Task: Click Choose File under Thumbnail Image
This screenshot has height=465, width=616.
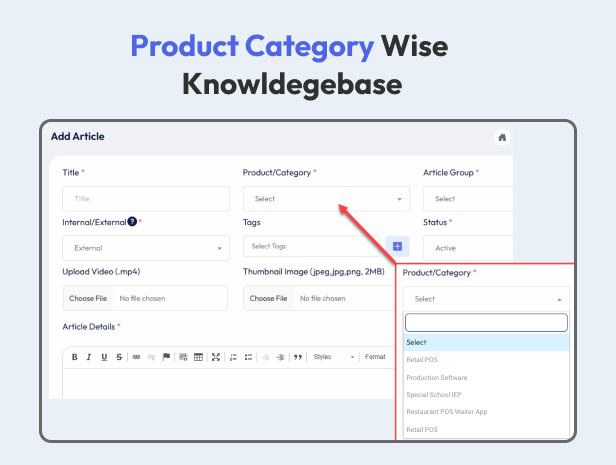Action: 268,298
